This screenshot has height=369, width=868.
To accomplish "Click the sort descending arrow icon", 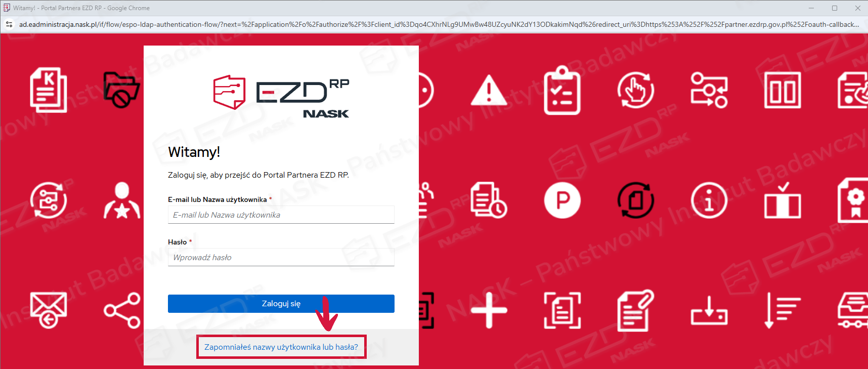I will pyautogui.click(x=783, y=310).
